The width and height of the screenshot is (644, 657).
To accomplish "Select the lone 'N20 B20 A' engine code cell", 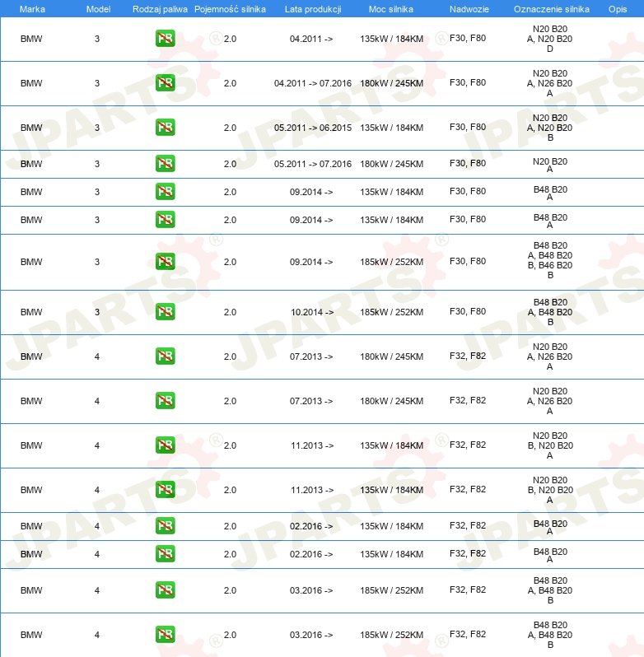I will click(x=550, y=165).
